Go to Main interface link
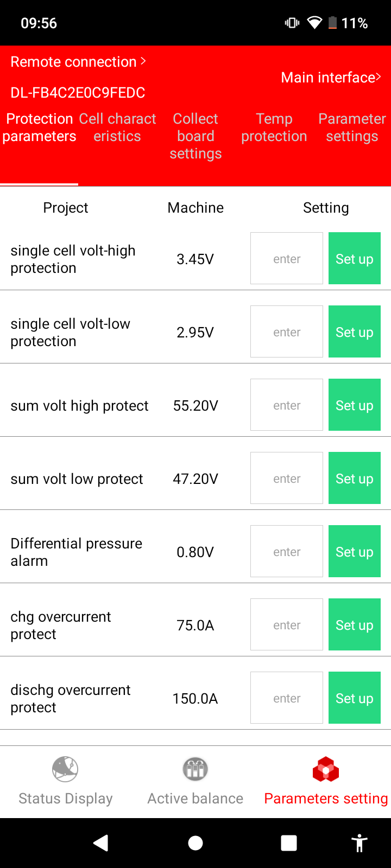Image resolution: width=391 pixels, height=868 pixels. point(331,78)
